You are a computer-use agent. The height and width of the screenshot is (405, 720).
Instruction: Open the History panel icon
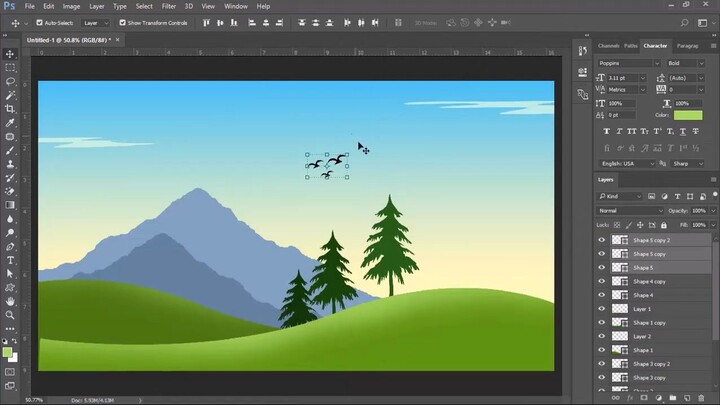coord(583,51)
